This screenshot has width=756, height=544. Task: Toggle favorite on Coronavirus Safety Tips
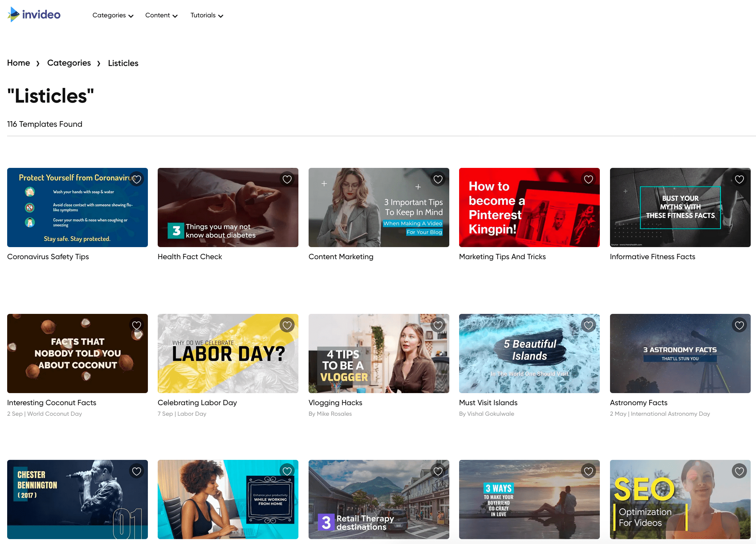coord(137,179)
